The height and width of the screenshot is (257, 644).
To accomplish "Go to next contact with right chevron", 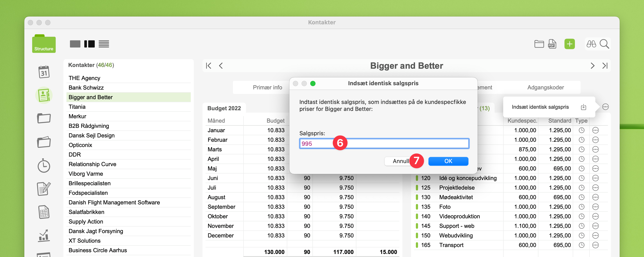I will [592, 66].
